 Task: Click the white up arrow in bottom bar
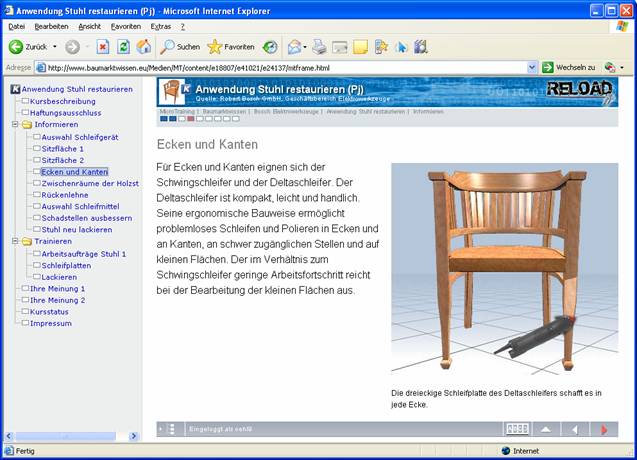tap(546, 429)
